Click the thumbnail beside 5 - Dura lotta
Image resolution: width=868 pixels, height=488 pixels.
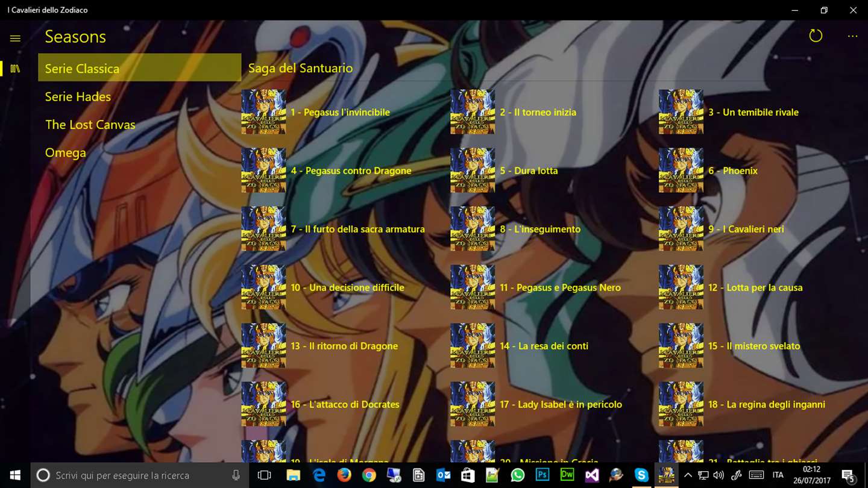click(x=473, y=170)
